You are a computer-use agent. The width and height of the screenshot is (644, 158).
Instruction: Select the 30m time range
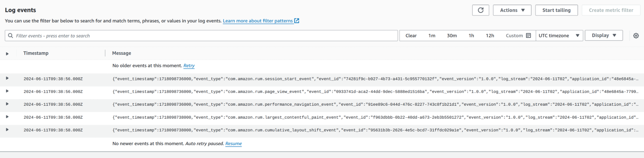click(452, 35)
